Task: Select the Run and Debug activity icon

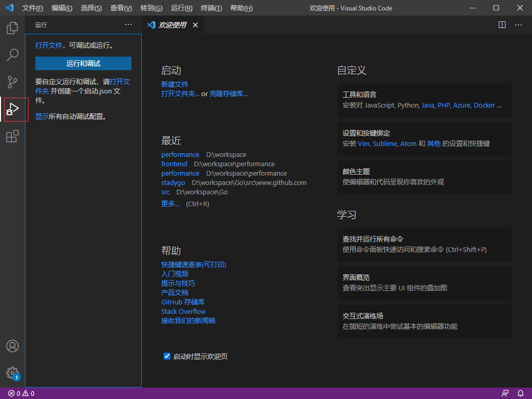Action: (x=12, y=109)
